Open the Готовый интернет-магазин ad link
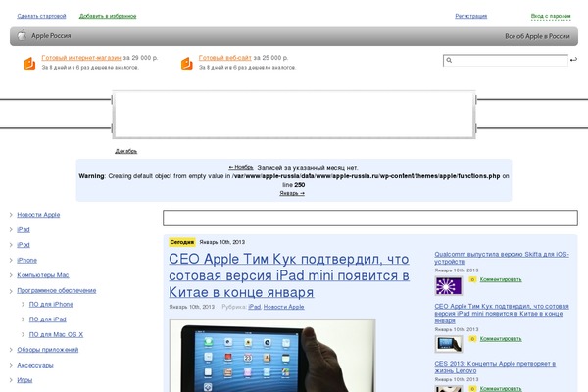Viewport: 588px width, 392px height. coord(81,58)
